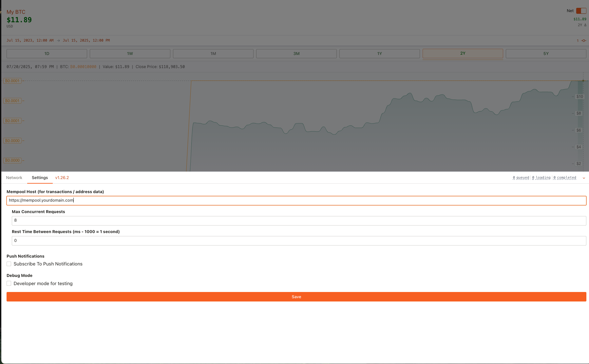Click the 0 queued status indicator

coord(521,178)
